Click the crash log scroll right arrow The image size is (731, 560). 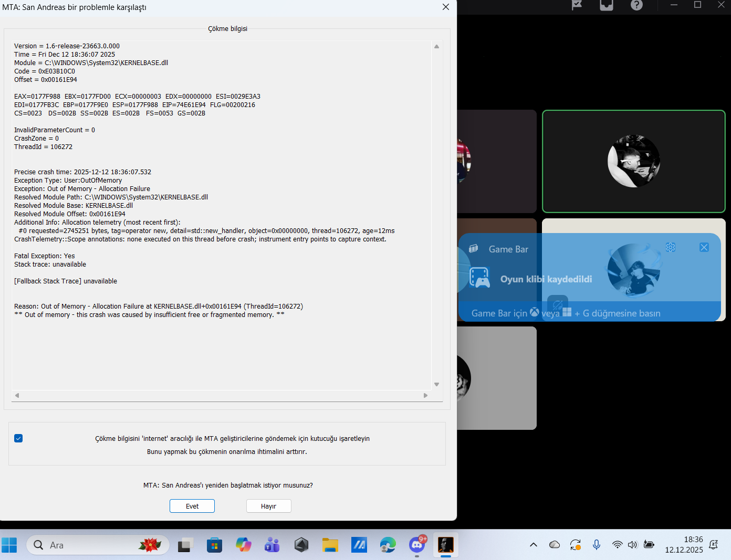425,395
